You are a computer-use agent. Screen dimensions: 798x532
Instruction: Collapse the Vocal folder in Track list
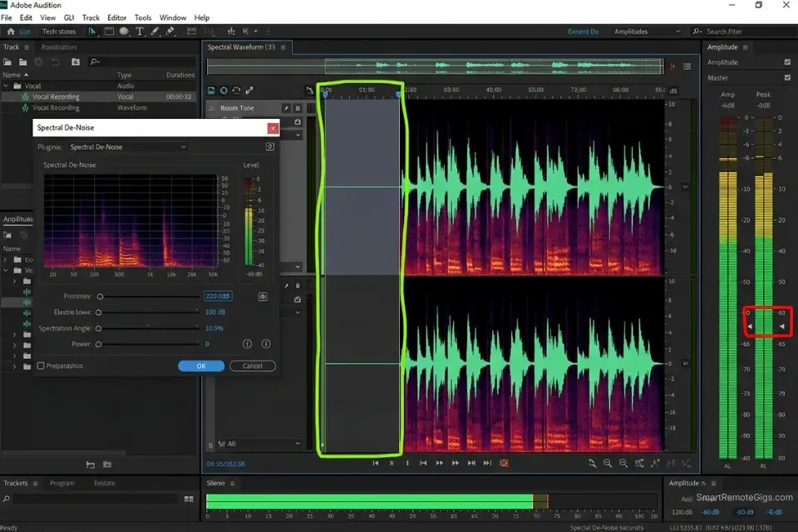click(x=6, y=86)
